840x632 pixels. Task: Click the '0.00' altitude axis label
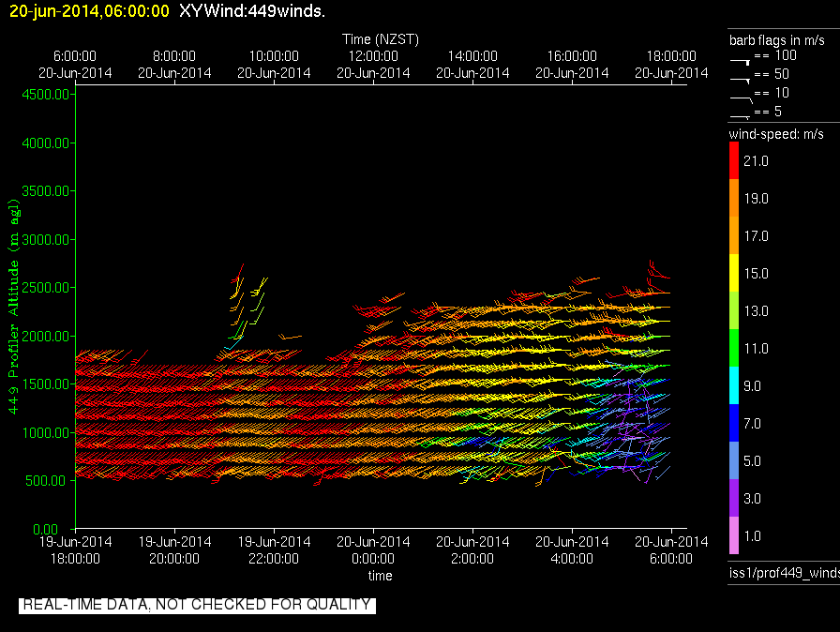coord(46,529)
